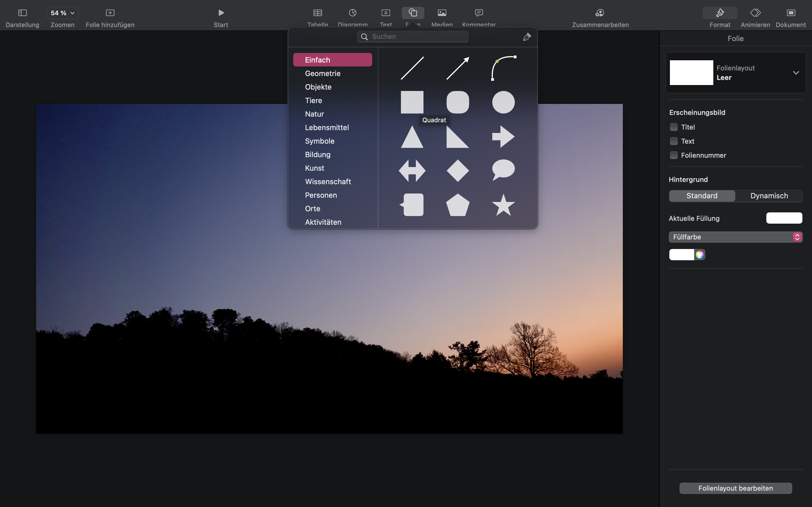
Task: Add the right triangle shape
Action: pos(458,137)
